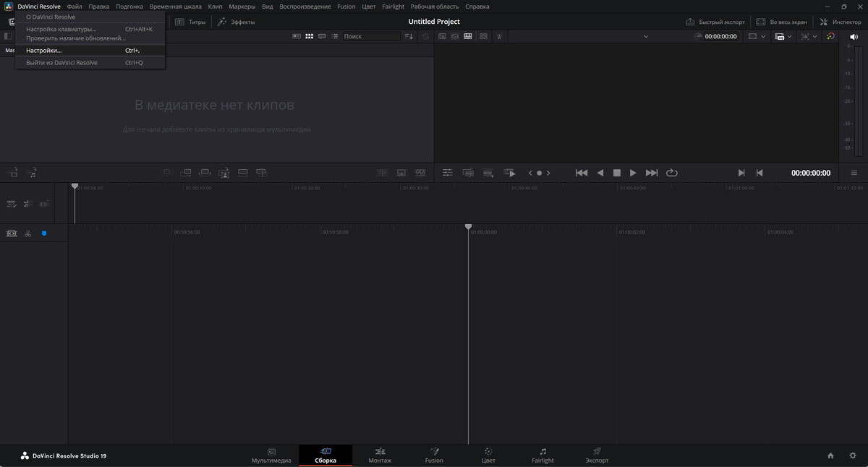Play forward in the viewer
This screenshot has height=467, width=868.
(633, 173)
